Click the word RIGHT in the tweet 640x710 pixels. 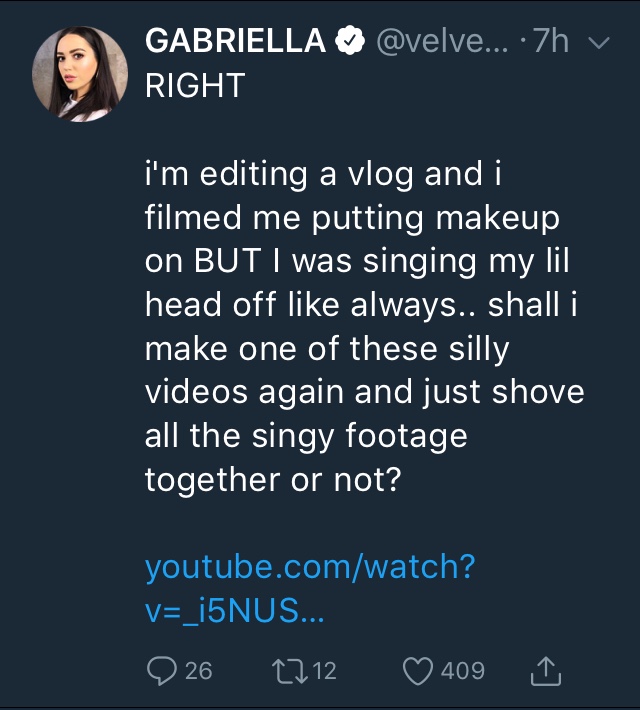195,86
